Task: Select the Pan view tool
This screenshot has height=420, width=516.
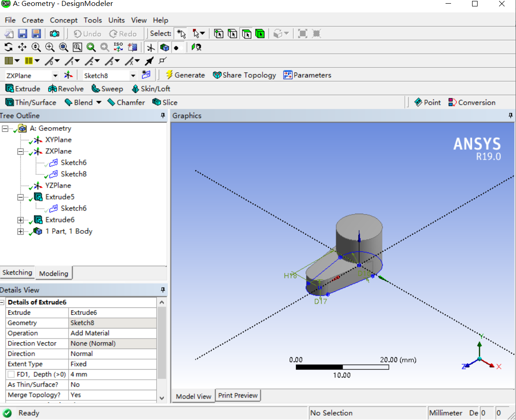Action: [22, 48]
